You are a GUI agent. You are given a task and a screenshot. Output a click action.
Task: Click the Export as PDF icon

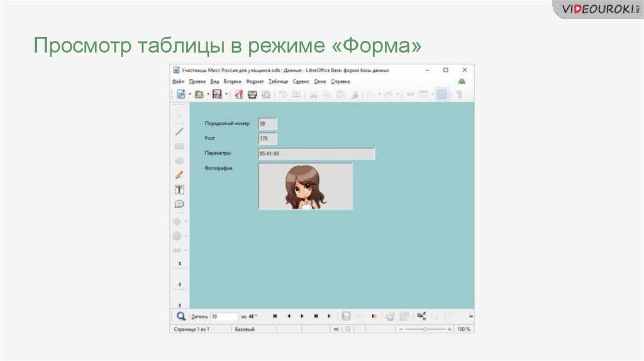[238, 94]
